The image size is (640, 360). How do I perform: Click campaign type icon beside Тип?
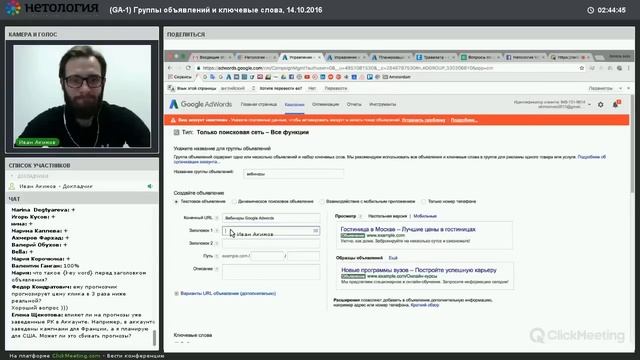tap(176, 132)
